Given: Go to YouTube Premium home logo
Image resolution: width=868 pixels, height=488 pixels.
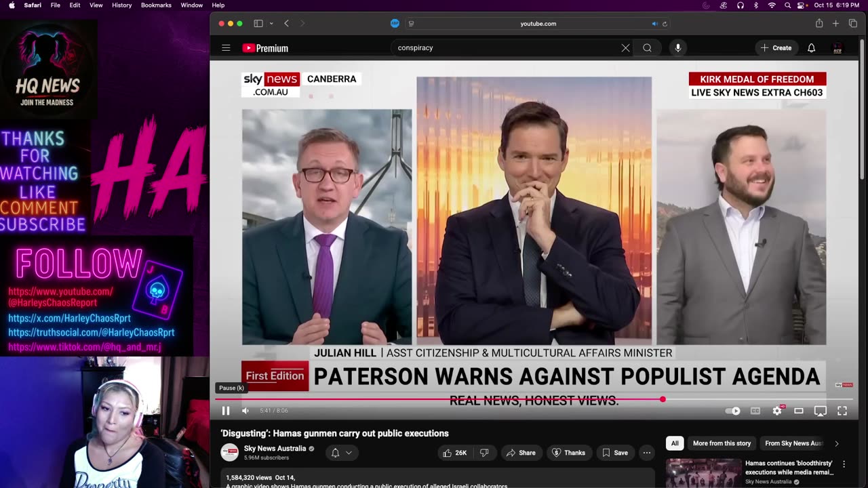Looking at the screenshot, I should [265, 48].
